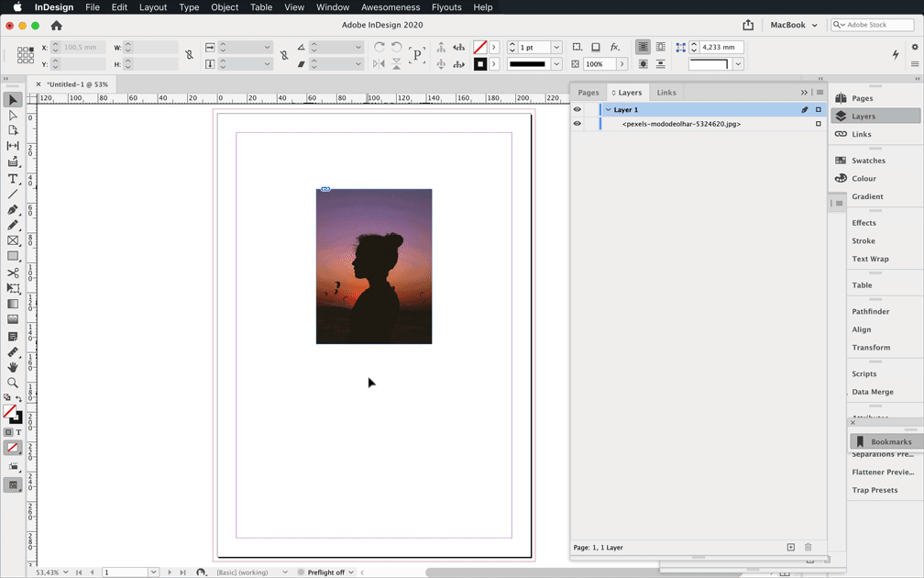Switch to the Pages tab
Screen dimensions: 924x578
588,93
